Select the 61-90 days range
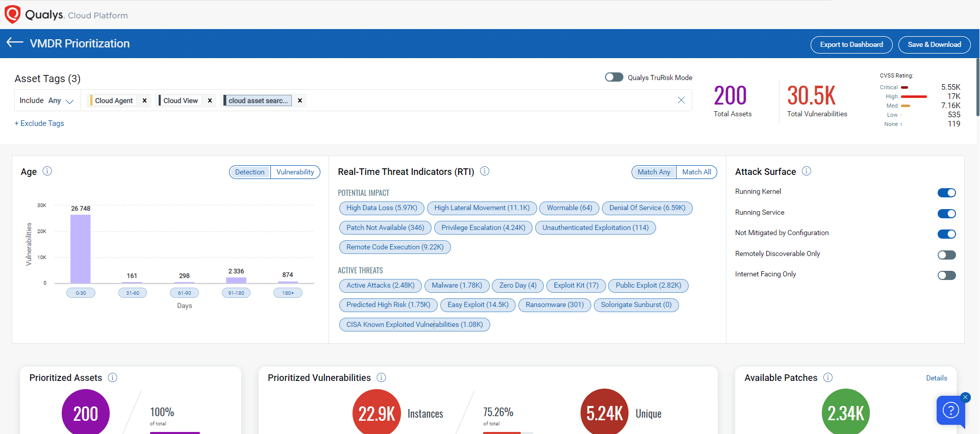The width and height of the screenshot is (980, 434). (x=185, y=293)
